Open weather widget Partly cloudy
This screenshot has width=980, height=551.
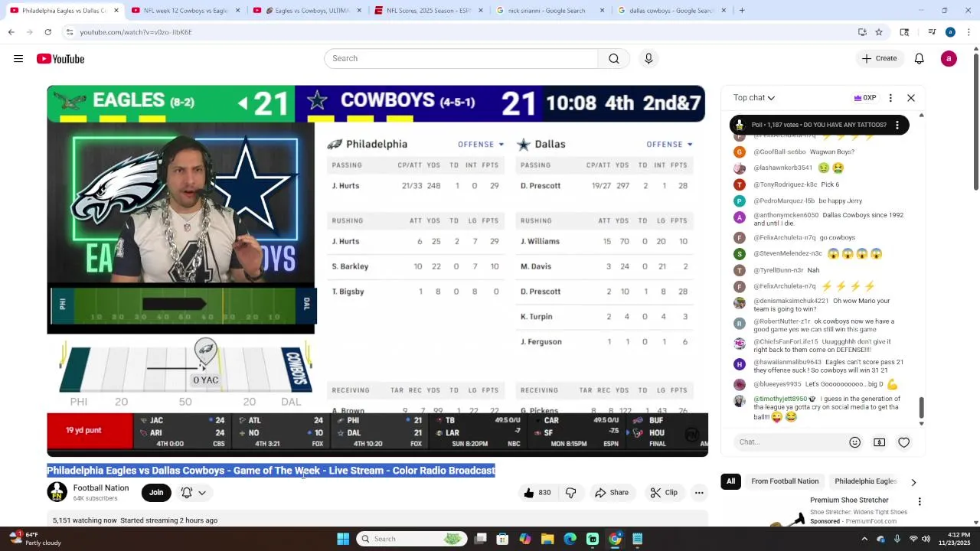34,539
